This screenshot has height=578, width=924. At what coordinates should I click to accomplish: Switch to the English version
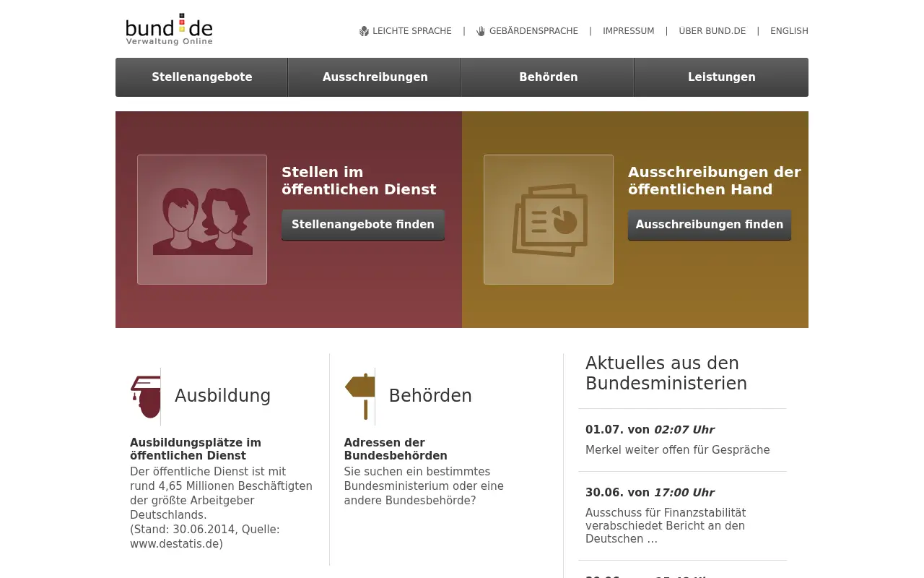789,31
